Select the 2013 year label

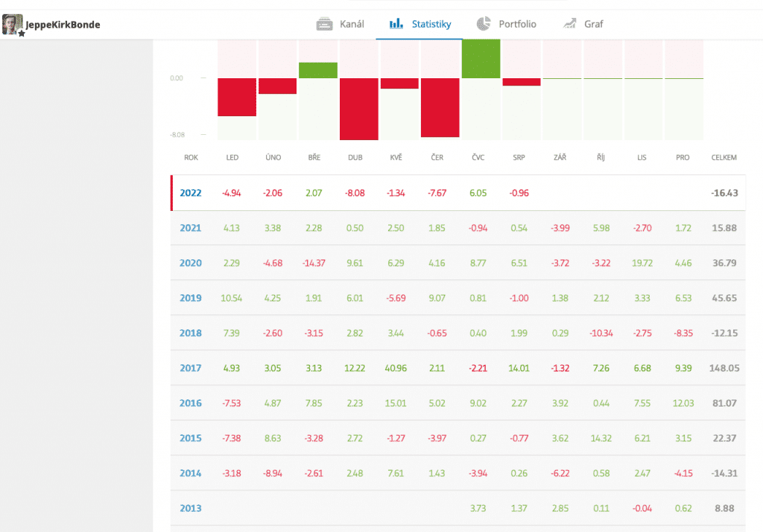tap(191, 508)
